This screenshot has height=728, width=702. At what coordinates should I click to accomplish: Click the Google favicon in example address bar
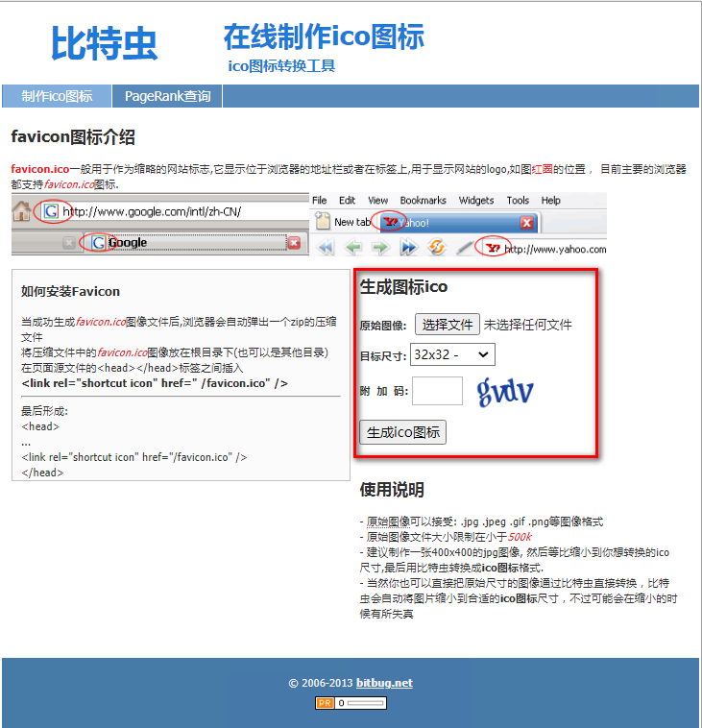coord(51,211)
